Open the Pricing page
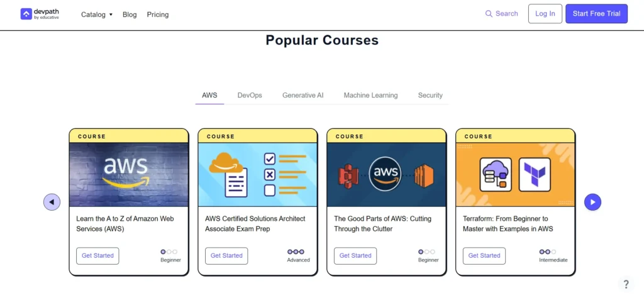The image size is (644, 298). coord(158,14)
